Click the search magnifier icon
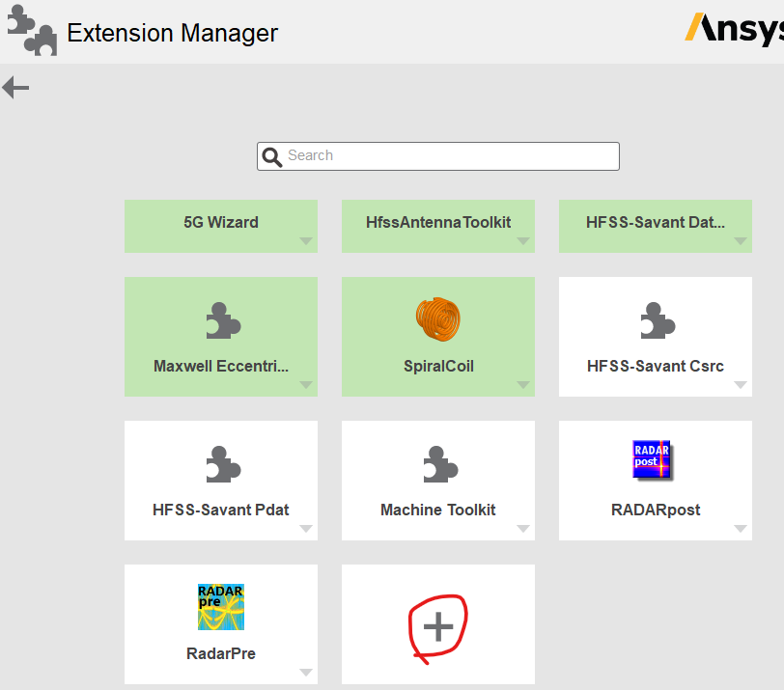This screenshot has height=690, width=784. pos(272,157)
